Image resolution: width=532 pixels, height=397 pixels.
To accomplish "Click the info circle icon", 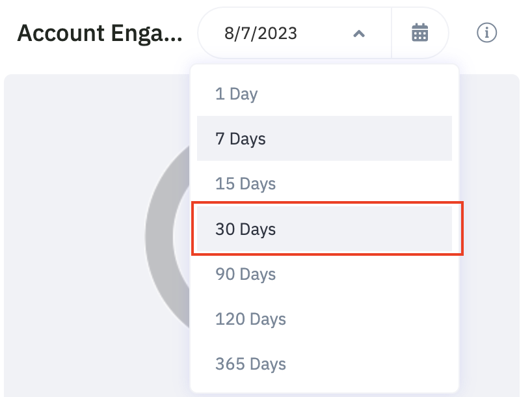I will pos(486,33).
